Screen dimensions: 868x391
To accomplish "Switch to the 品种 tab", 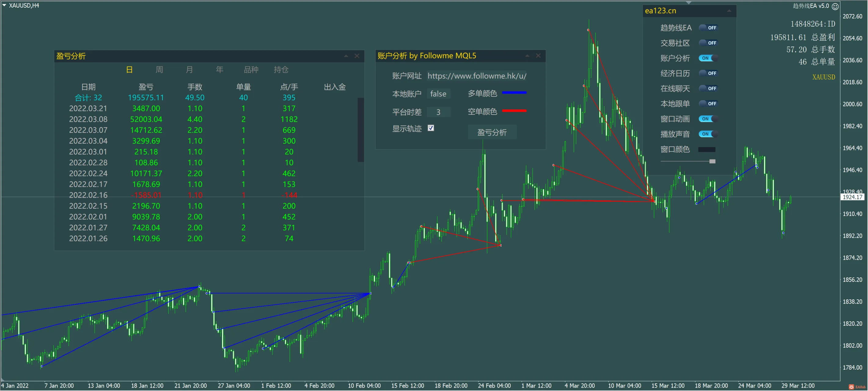I will click(251, 70).
